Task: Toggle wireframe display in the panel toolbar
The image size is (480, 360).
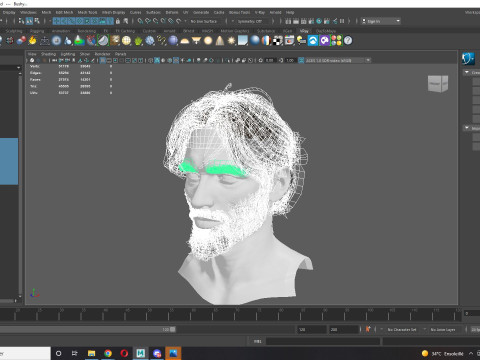Action: coord(151,60)
